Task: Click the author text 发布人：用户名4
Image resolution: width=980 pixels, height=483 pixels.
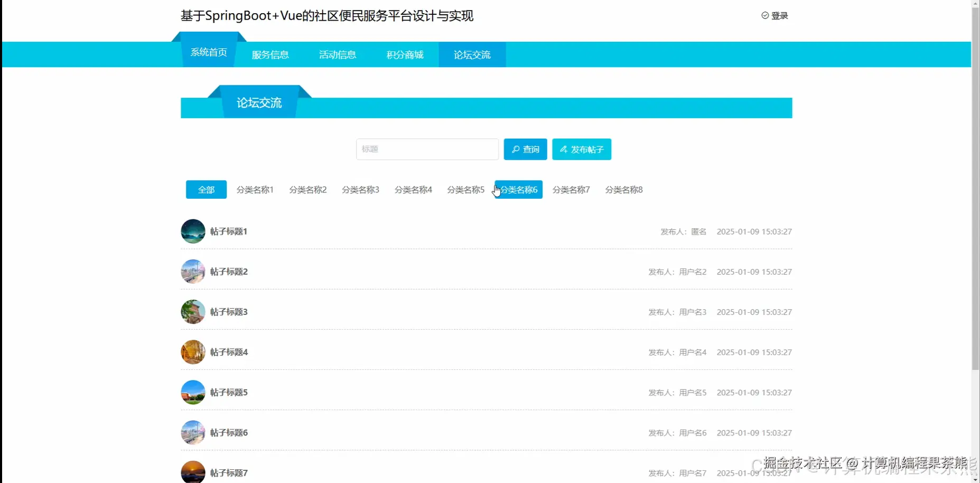Action: [678, 352]
